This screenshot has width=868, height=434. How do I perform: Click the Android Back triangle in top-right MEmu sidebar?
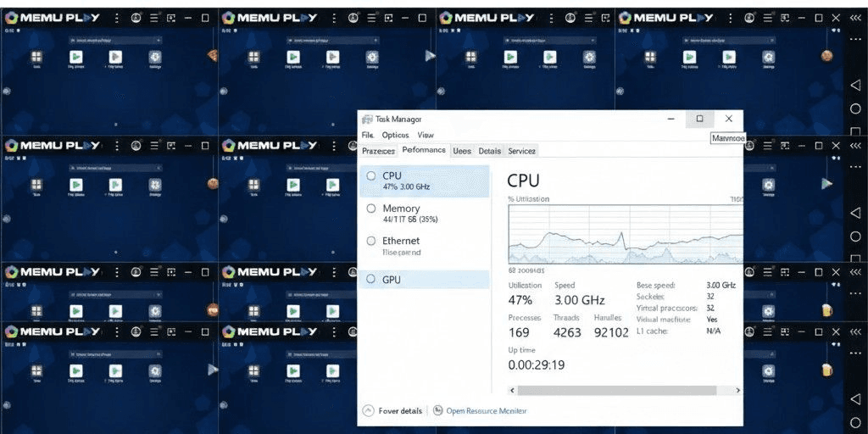tap(855, 86)
